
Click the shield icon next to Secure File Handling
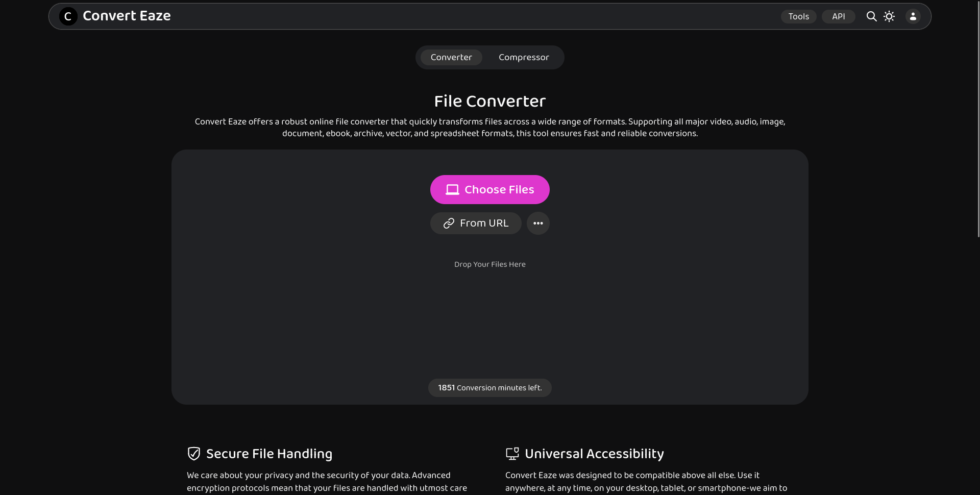coord(193,454)
